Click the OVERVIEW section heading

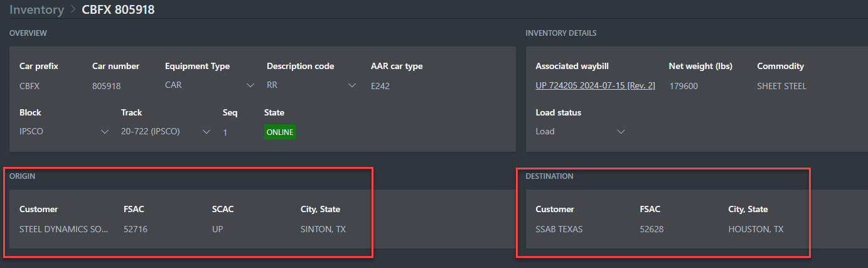click(28, 33)
